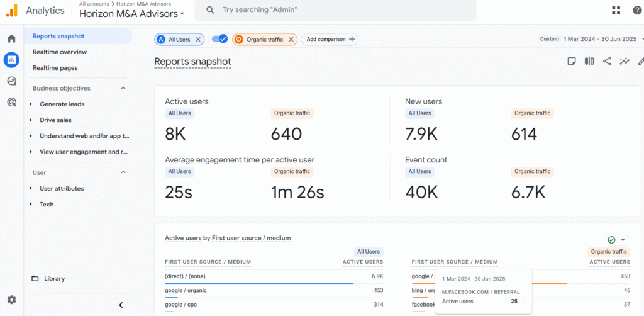Open the Horizon M&A Advisors property dropdown
Screen dimensions: 644x316
[x=132, y=13]
